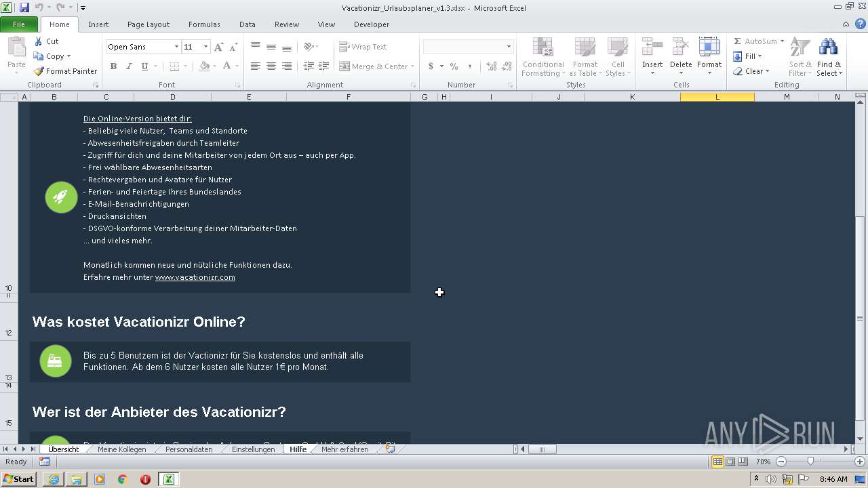Click Decrease Decimal icon
Image resolution: width=868 pixels, height=488 pixels.
click(x=507, y=66)
